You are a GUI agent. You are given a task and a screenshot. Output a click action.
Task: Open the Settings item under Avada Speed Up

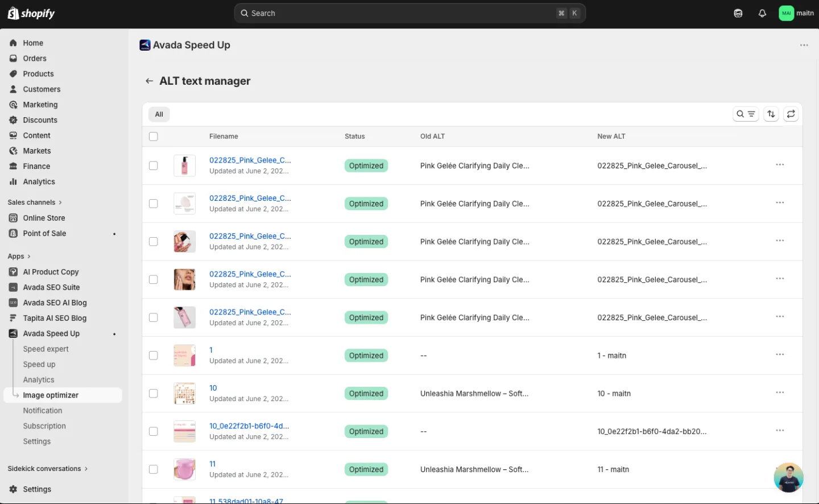click(37, 441)
